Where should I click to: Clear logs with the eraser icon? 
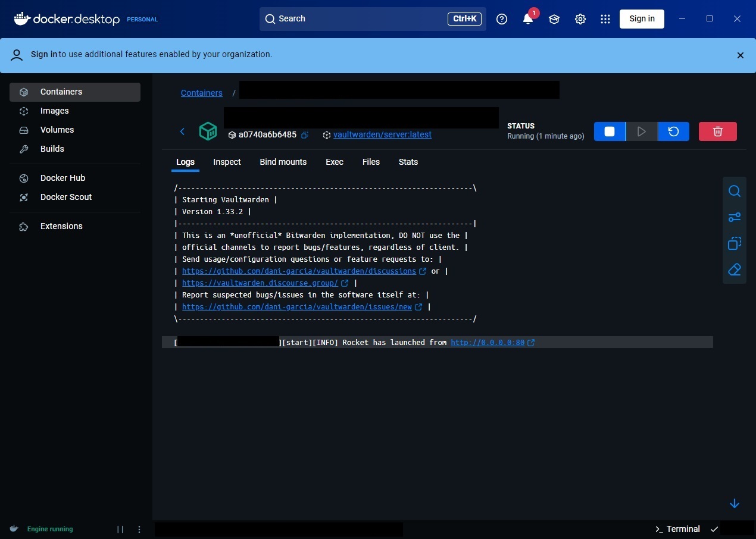pyautogui.click(x=735, y=269)
